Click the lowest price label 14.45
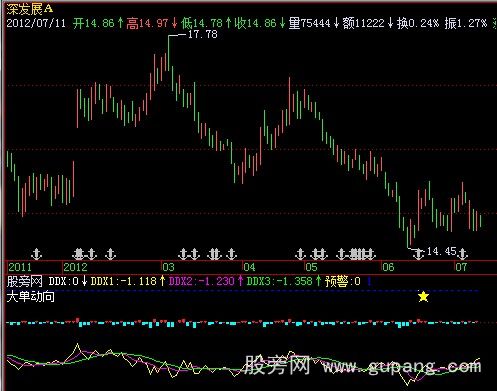 pos(441,251)
